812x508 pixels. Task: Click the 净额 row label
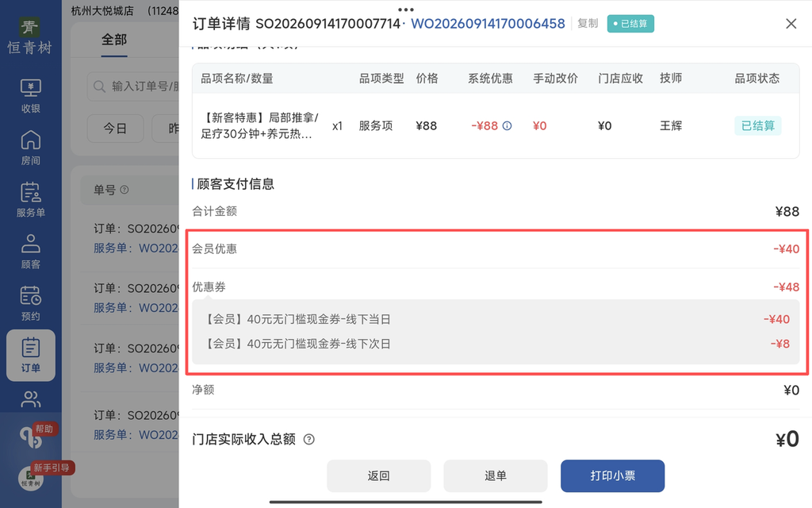pyautogui.click(x=203, y=390)
